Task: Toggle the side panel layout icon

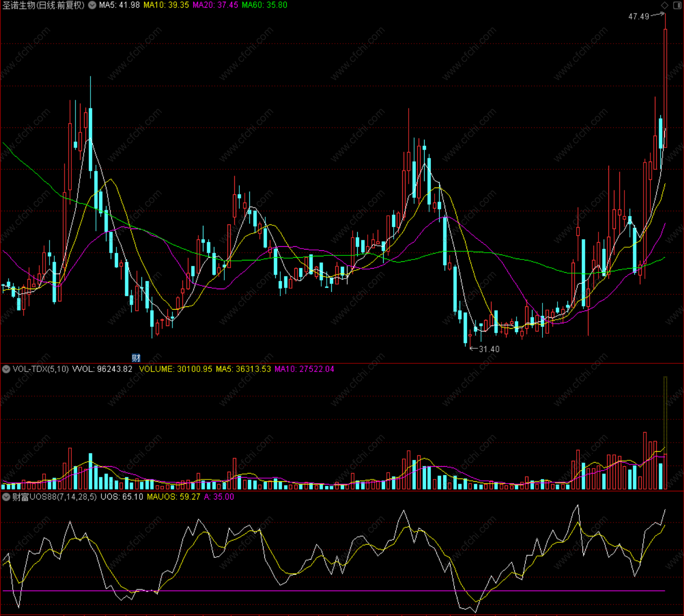Action: point(677,5)
